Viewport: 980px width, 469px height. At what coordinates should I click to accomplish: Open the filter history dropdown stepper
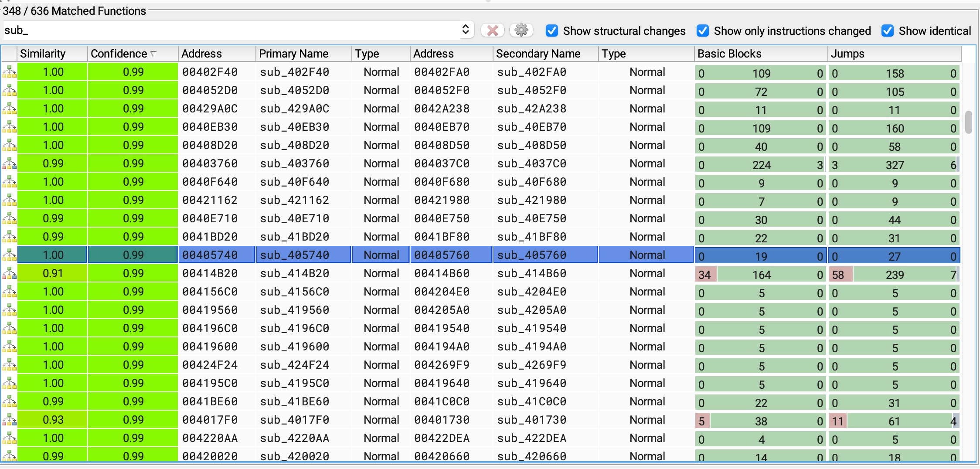point(466,30)
